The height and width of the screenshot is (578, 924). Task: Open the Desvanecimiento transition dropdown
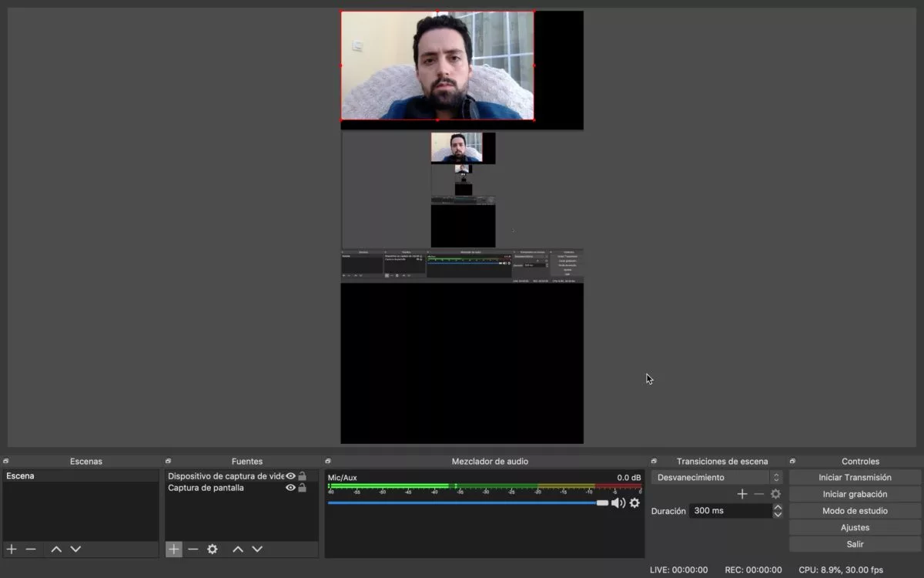716,478
